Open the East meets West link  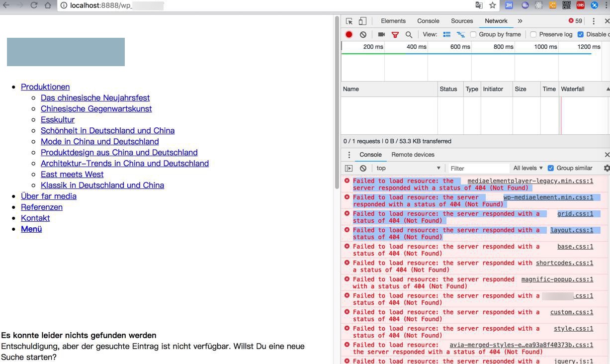click(x=72, y=175)
